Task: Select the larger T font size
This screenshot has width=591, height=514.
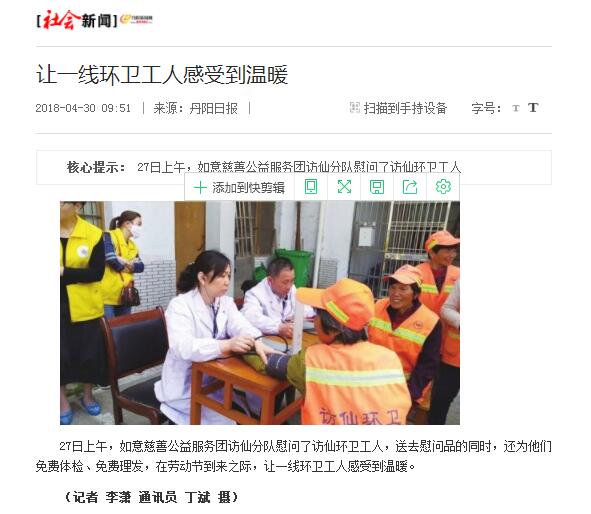Action: coord(533,108)
